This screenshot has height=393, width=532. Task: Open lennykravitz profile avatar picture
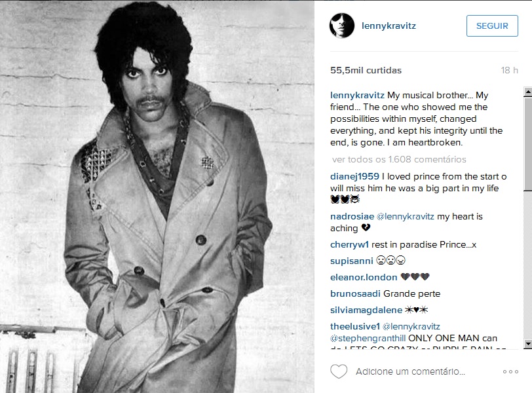click(341, 26)
